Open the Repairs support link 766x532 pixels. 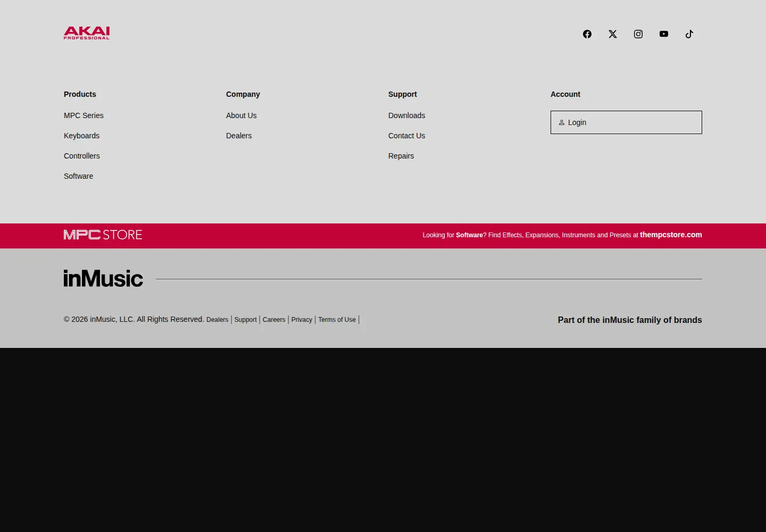click(401, 156)
